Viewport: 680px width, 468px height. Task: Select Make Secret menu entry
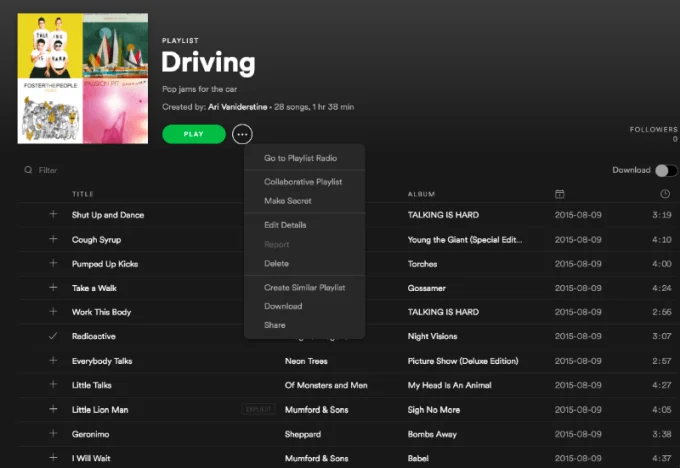[288, 201]
